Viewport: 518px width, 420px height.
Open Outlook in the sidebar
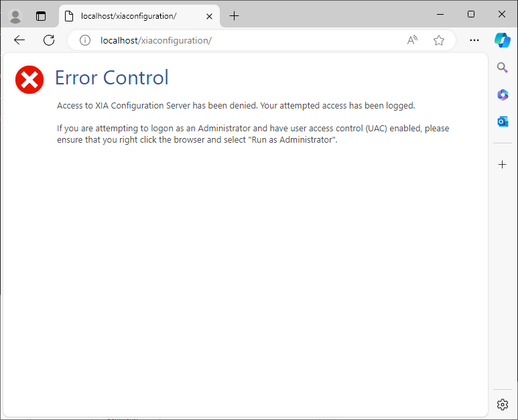(503, 121)
